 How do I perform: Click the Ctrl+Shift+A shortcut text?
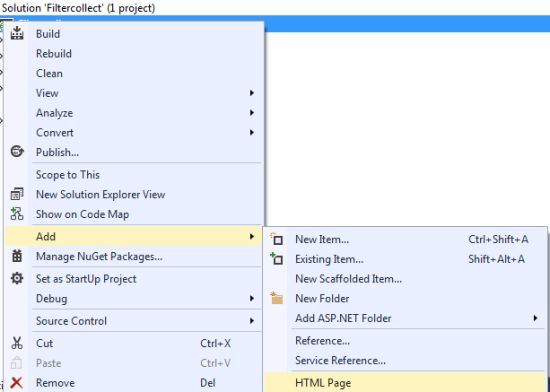pyautogui.click(x=498, y=239)
